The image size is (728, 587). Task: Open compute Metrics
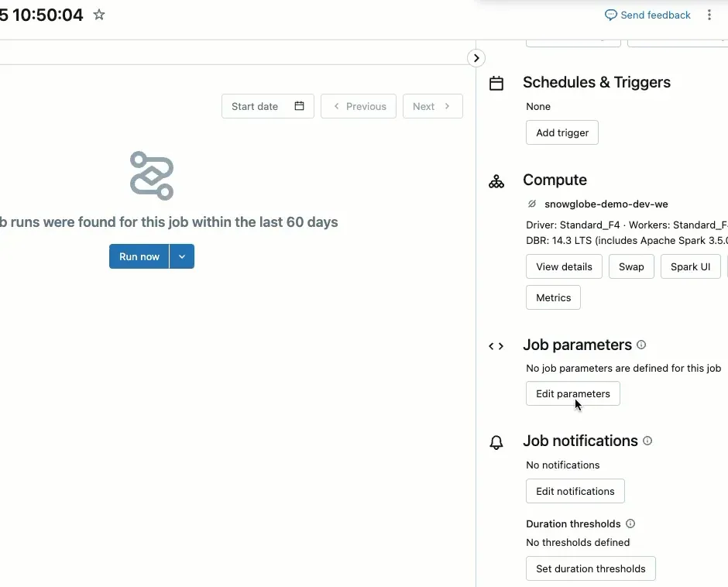click(x=554, y=297)
